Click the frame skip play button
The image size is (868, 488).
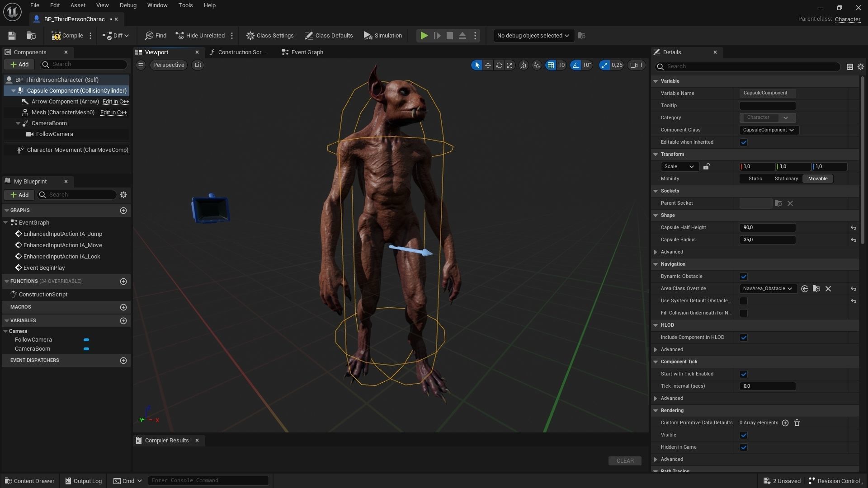click(x=437, y=36)
